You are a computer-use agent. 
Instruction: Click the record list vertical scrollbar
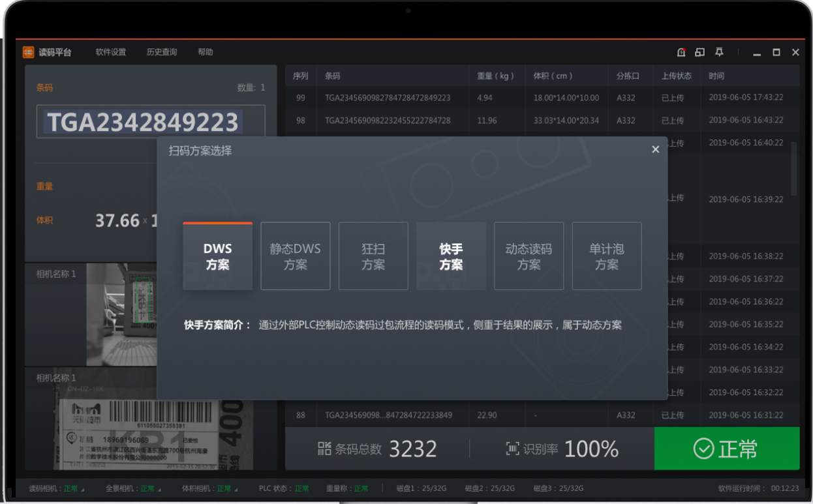click(793, 170)
